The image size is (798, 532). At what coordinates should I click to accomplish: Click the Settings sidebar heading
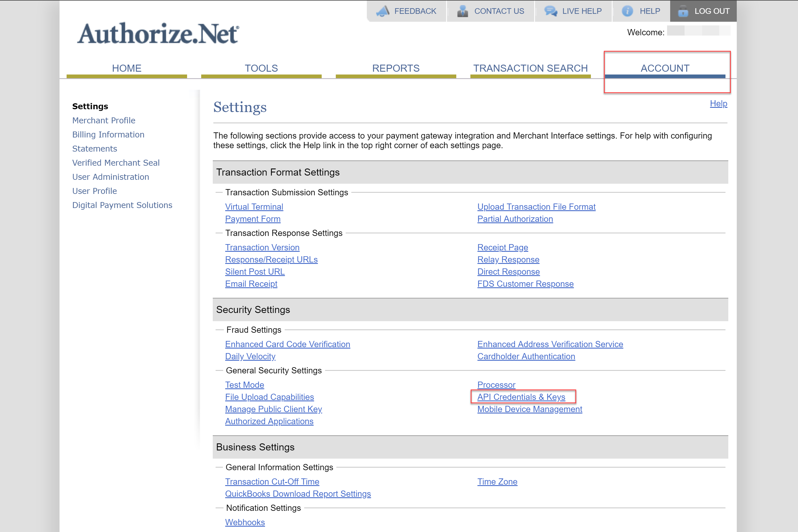(x=90, y=106)
